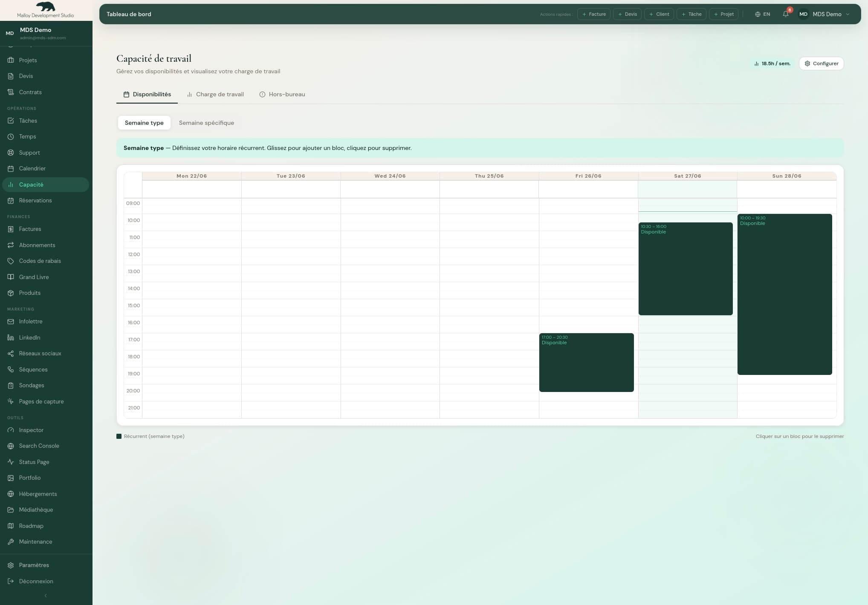Expand the MDS Demo user dropdown
Screen dimensions: 868x605
coord(824,14)
